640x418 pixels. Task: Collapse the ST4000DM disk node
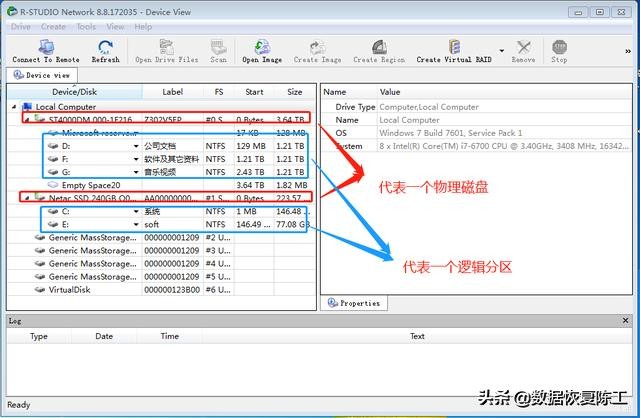coord(27,120)
